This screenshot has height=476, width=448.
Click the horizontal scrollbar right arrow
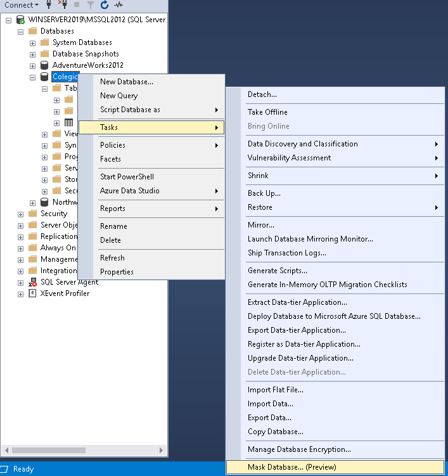161,450
